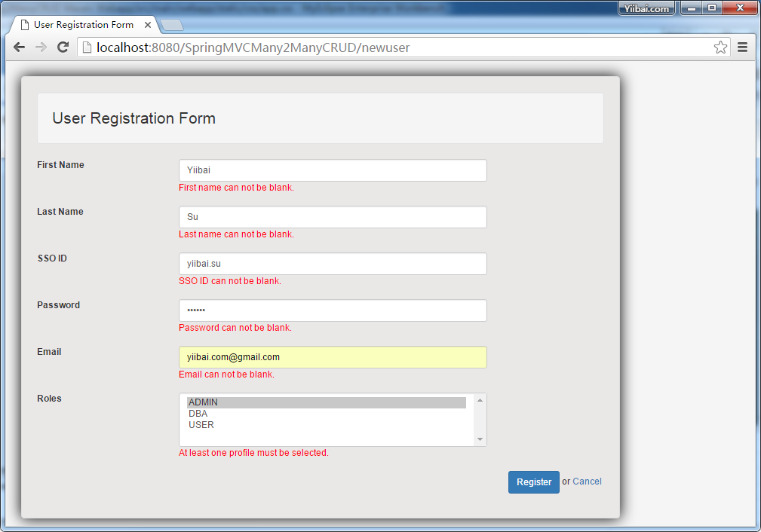Click the Yiibai.com title bar badge
Screen dimensions: 761x532
tap(646, 8)
